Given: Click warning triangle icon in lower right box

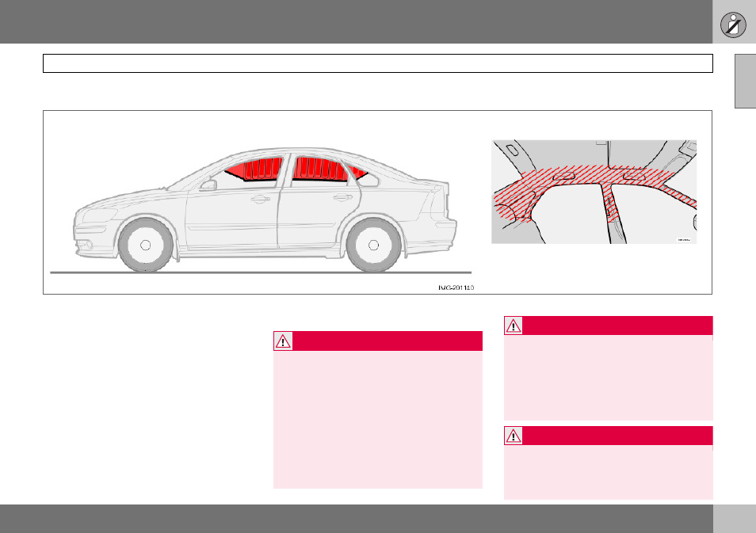Looking at the screenshot, I should pyautogui.click(x=513, y=436).
